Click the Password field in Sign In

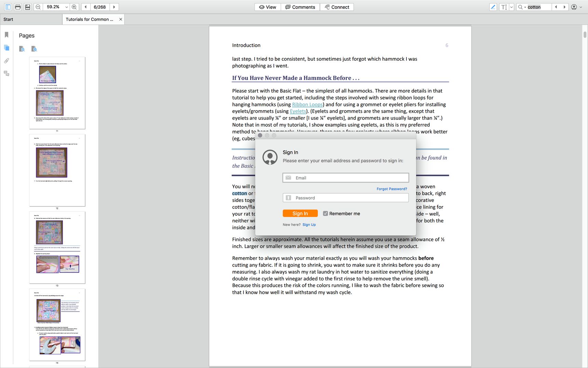346,198
